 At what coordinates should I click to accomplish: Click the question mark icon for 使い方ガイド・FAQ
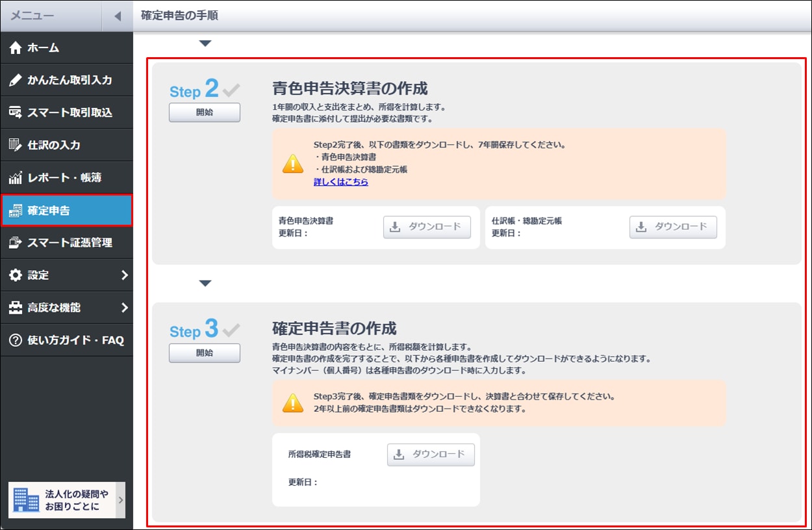point(16,340)
